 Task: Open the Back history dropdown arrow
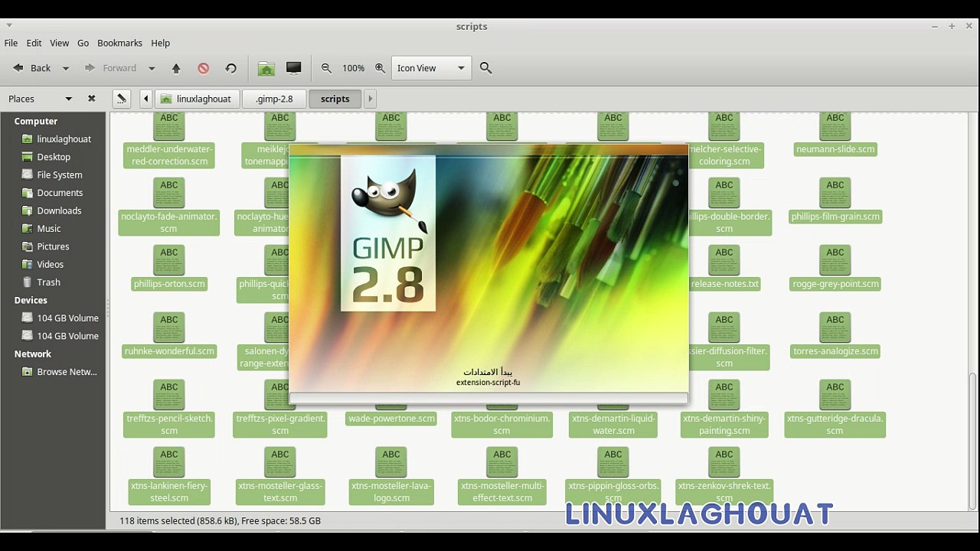(66, 68)
